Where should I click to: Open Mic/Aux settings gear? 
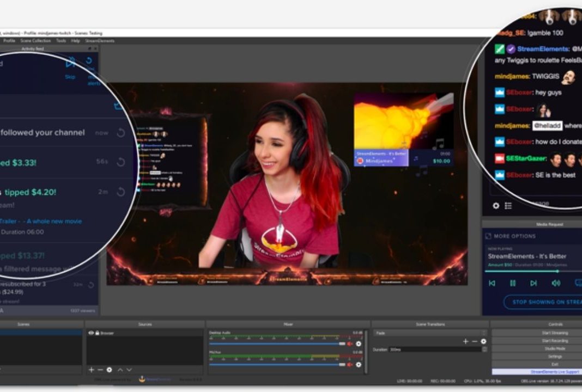(359, 365)
